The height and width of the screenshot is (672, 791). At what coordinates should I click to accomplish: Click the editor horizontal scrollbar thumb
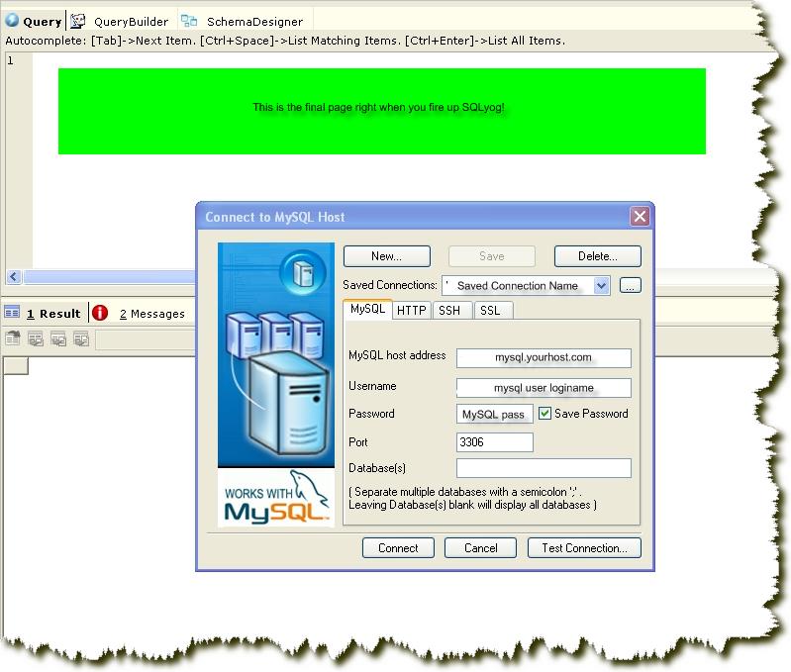click(x=110, y=276)
